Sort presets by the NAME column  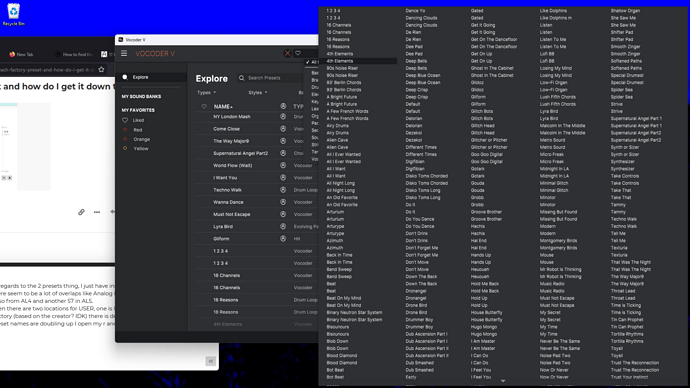(223, 106)
